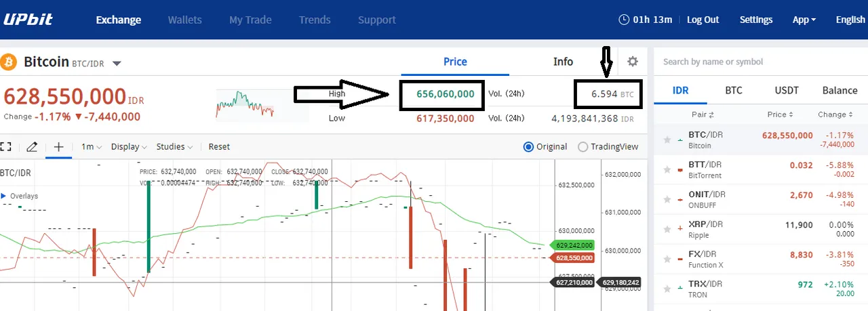Select the pencil drawing tool
868x311 pixels.
coord(32,146)
